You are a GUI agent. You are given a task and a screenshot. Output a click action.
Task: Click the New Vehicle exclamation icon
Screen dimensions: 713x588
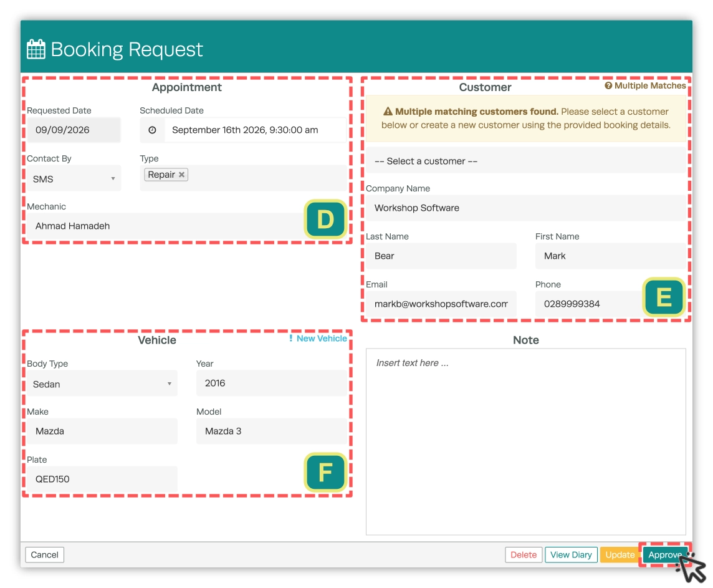[x=291, y=339]
